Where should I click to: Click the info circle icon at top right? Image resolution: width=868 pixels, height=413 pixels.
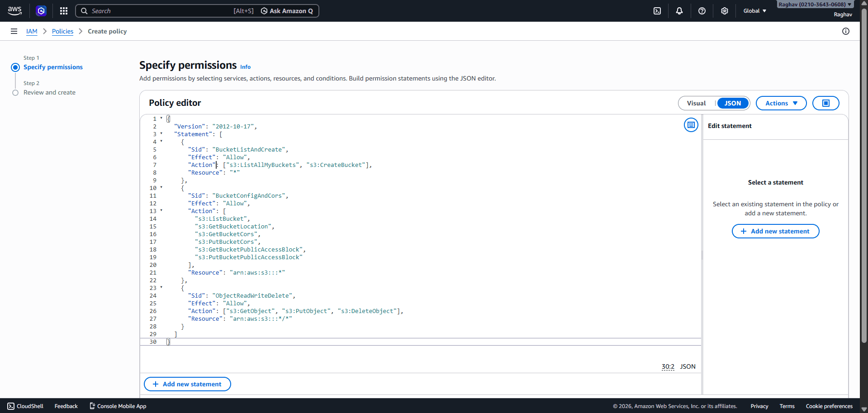(x=846, y=31)
